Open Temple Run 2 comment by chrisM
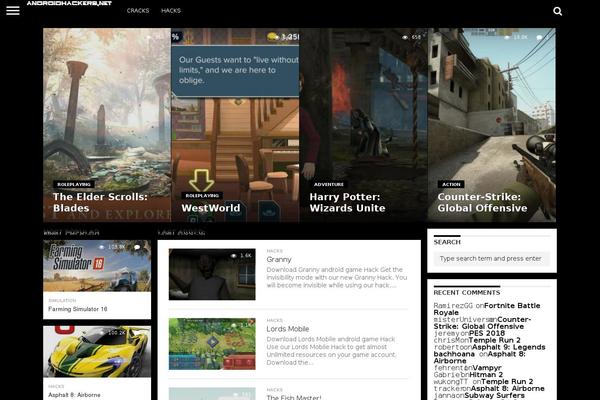 click(494, 340)
